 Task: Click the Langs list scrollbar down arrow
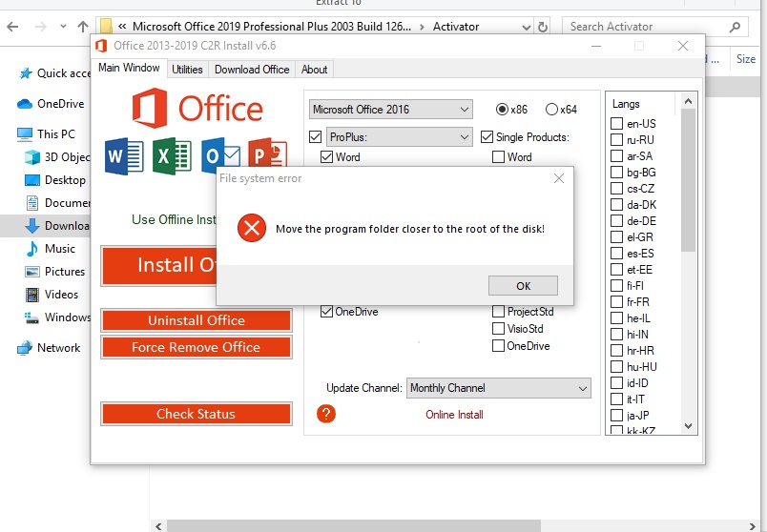pyautogui.click(x=688, y=426)
